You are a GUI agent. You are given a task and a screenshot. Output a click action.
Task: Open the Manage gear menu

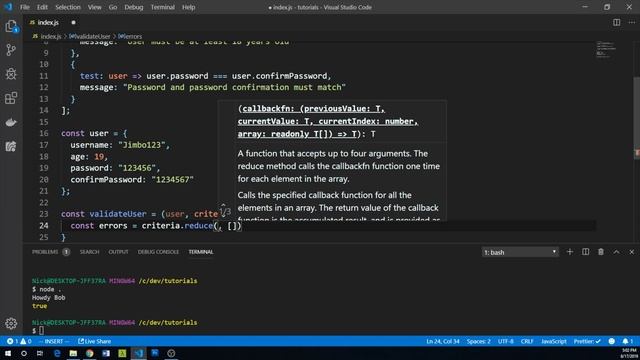coord(11,323)
